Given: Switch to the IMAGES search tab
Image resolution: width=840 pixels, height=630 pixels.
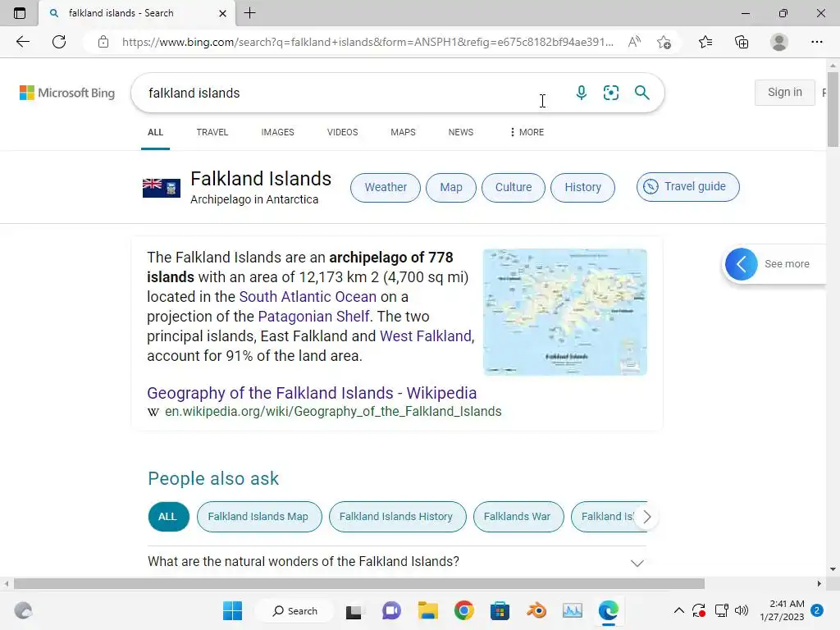Looking at the screenshot, I should 277,132.
